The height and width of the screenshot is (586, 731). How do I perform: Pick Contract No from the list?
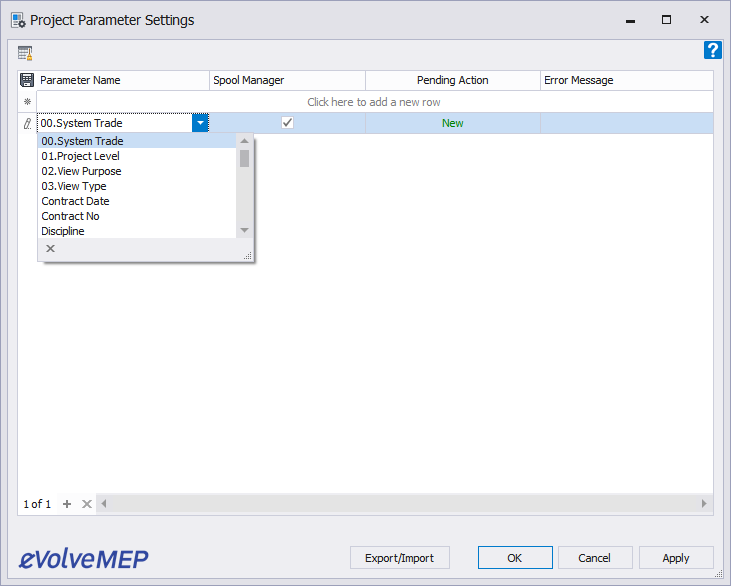(137, 216)
